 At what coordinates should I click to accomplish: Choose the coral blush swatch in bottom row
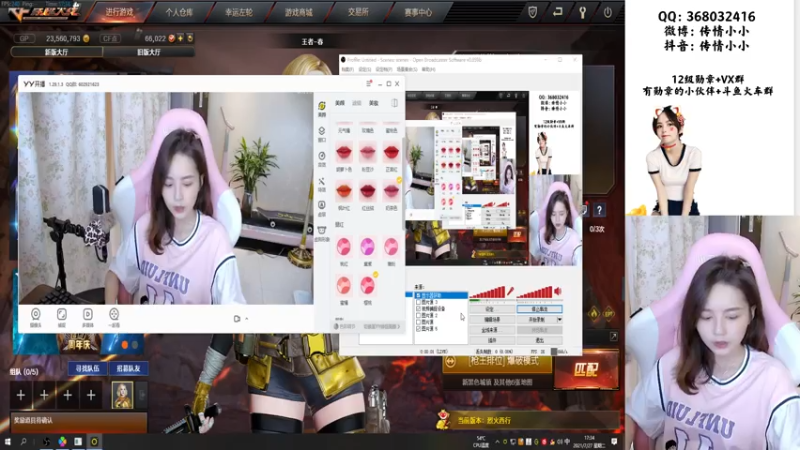tap(344, 286)
